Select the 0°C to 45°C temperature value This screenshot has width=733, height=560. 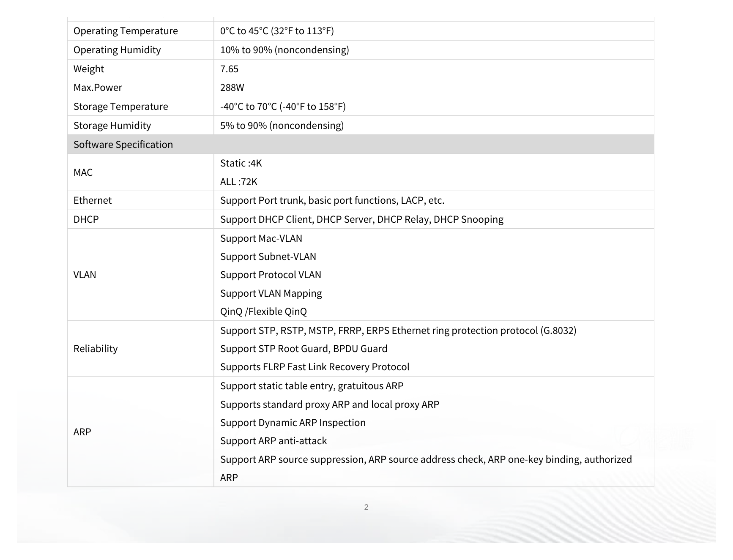(x=277, y=31)
